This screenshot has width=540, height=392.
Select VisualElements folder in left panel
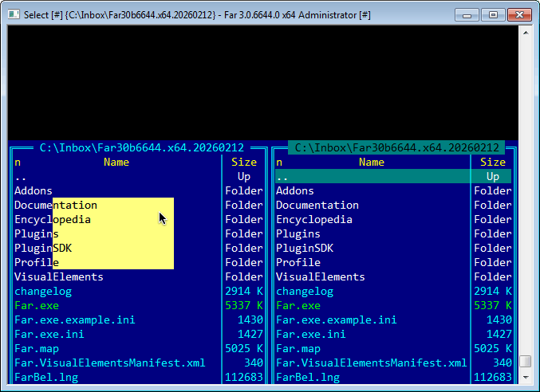tap(59, 277)
